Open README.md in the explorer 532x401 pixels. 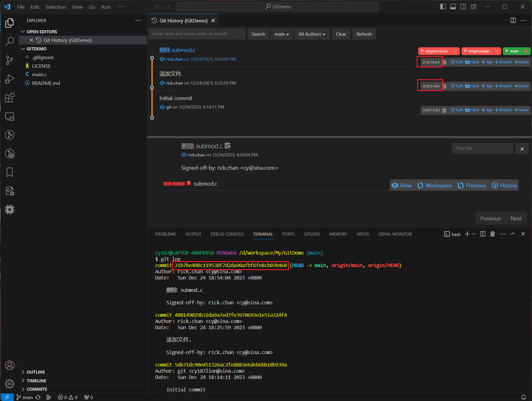[x=46, y=83]
